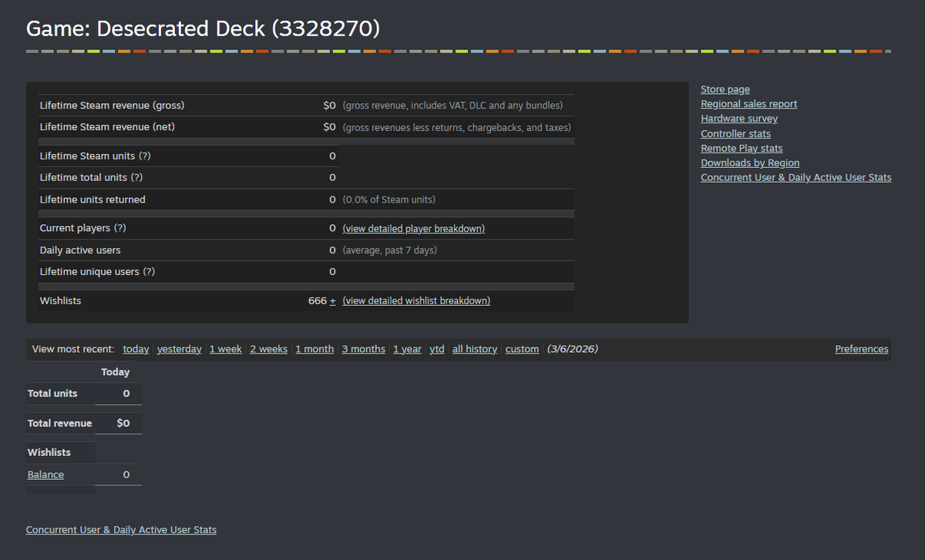The height and width of the screenshot is (560, 925).
Task: Click the game title Desecrated Deck heading
Action: [x=203, y=29]
